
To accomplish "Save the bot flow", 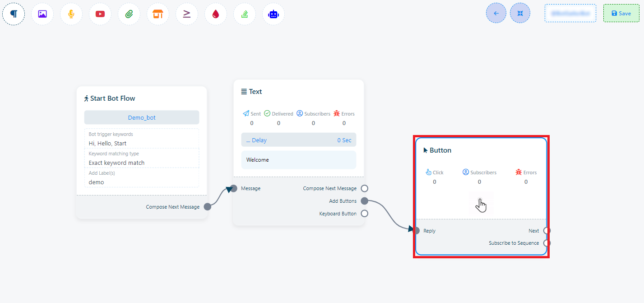I will 621,13.
